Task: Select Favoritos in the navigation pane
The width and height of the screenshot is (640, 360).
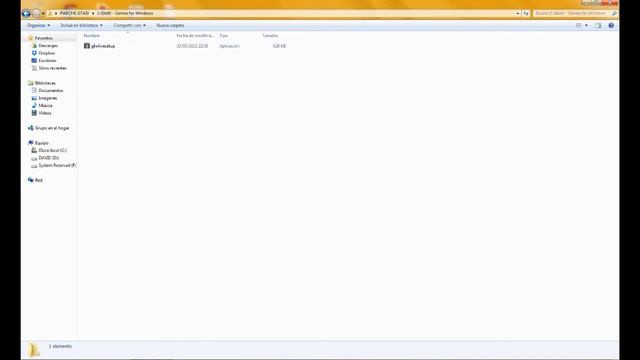Action: [x=44, y=38]
